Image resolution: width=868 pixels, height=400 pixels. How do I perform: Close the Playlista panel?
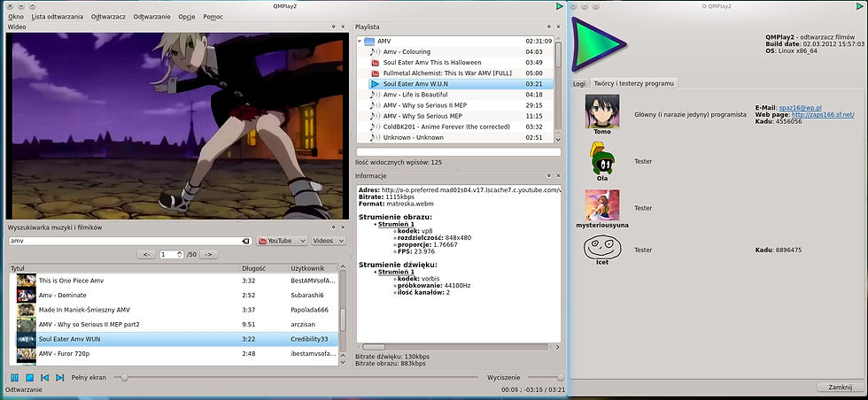click(x=557, y=26)
